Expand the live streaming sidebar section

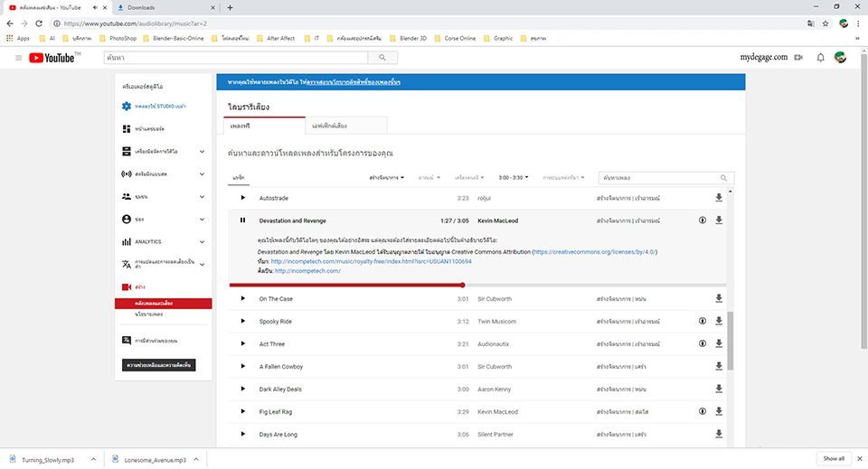202,174
